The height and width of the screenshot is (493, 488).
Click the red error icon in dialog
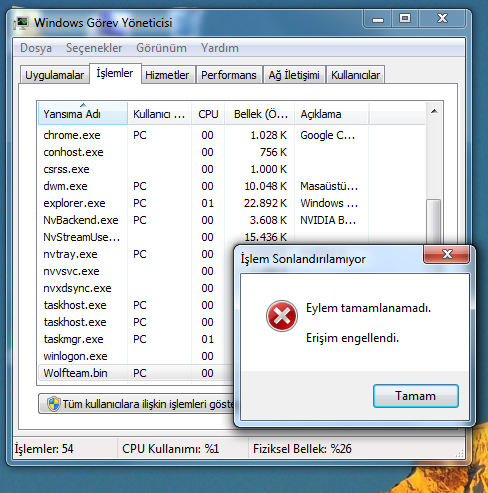click(x=282, y=316)
